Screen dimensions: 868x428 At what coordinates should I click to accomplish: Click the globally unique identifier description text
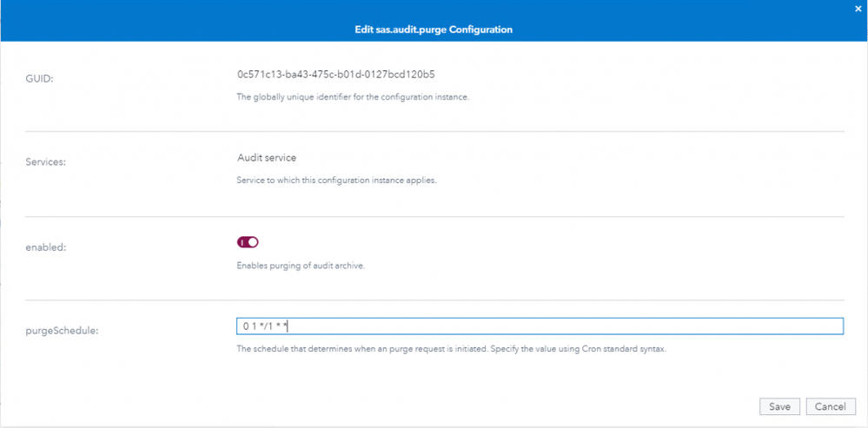pyautogui.click(x=353, y=97)
